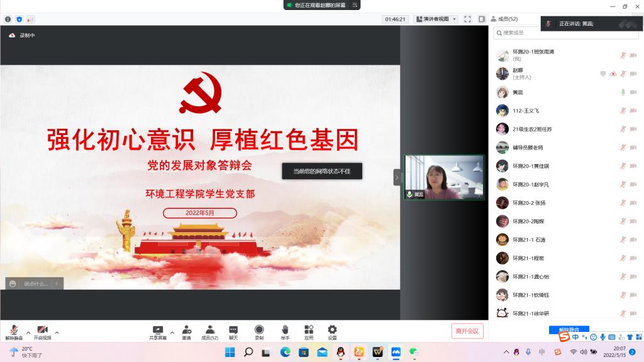Open taskbar Search magnifier
This screenshot has height=362, width=644.
click(x=248, y=352)
